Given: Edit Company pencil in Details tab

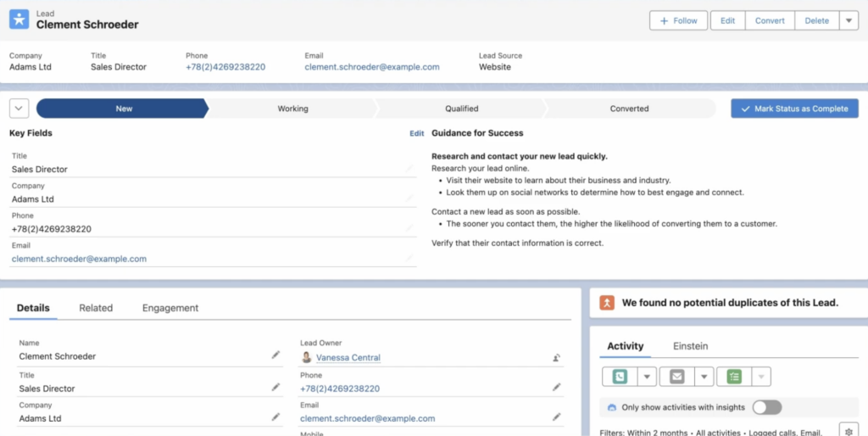Looking at the screenshot, I should [x=275, y=417].
